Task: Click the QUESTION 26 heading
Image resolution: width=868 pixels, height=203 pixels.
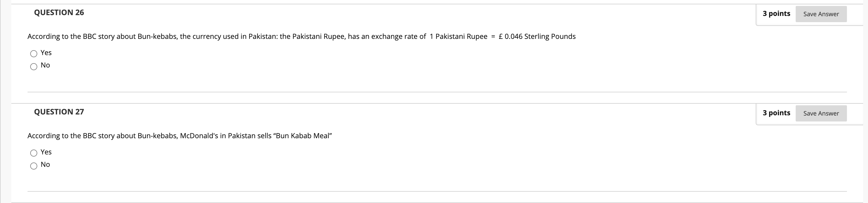Action: (59, 13)
